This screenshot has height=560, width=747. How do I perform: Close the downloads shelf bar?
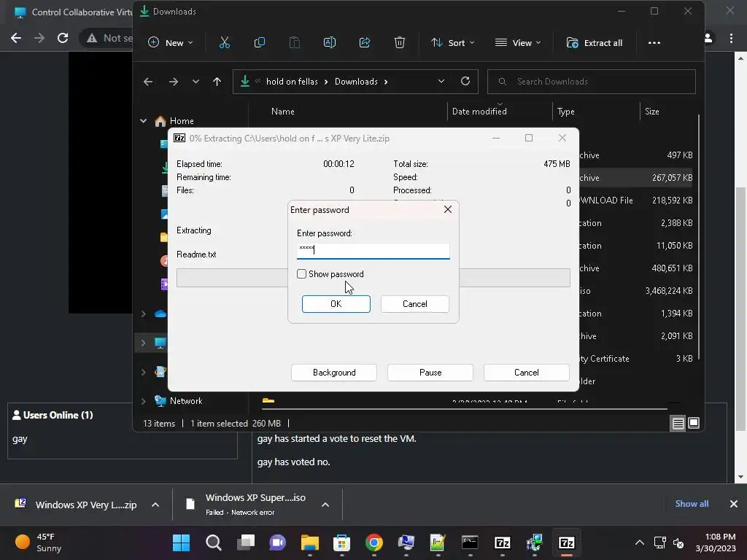tap(734, 504)
